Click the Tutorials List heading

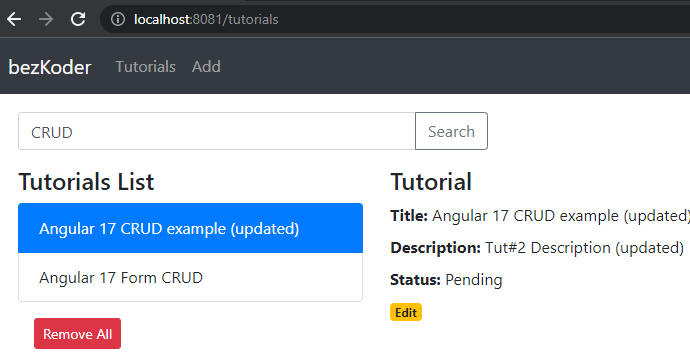[86, 182]
